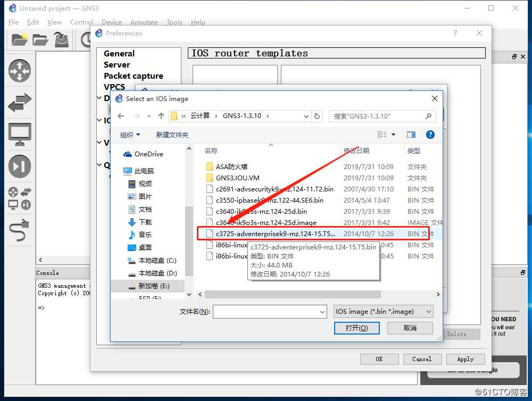The height and width of the screenshot is (401, 532).
Task: Go back in file dialog
Action: click(x=121, y=116)
